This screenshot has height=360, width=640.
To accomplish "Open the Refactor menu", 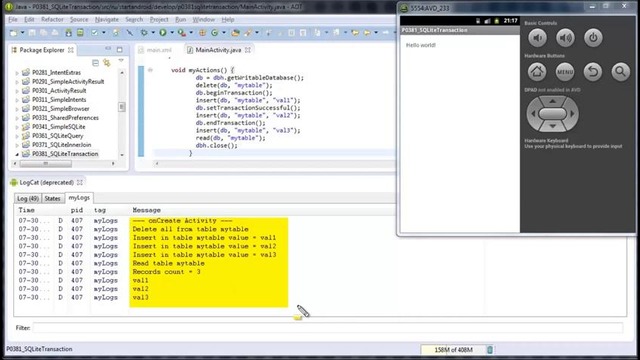I will [52, 20].
